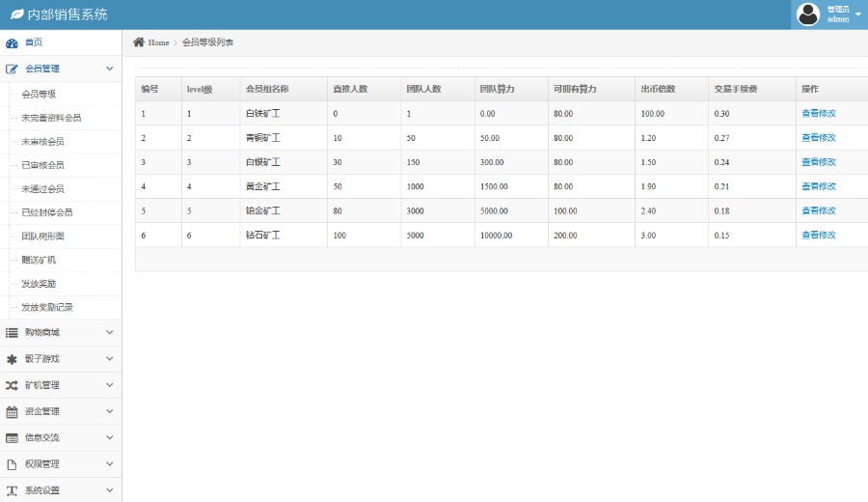Click the 资金管理 calendar icon
This screenshot has width=868, height=502.
[x=12, y=411]
